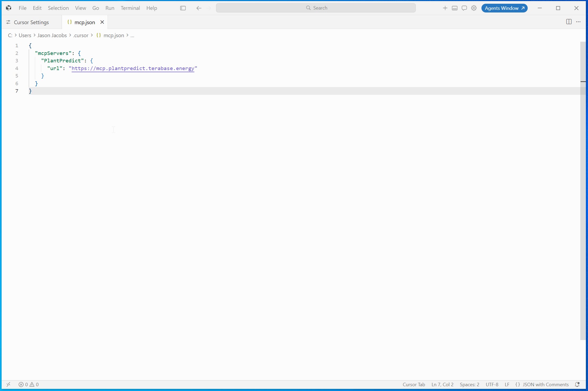Click the mcp.json breadcrumb
Image resolution: width=588 pixels, height=391 pixels.
coord(114,35)
